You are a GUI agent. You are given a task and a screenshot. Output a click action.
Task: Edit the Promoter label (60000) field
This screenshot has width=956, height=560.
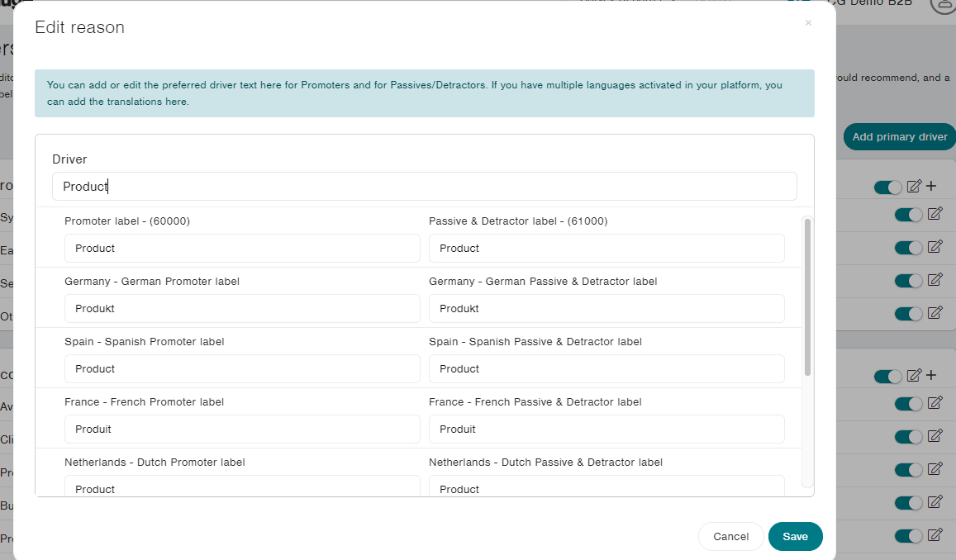[x=242, y=249]
